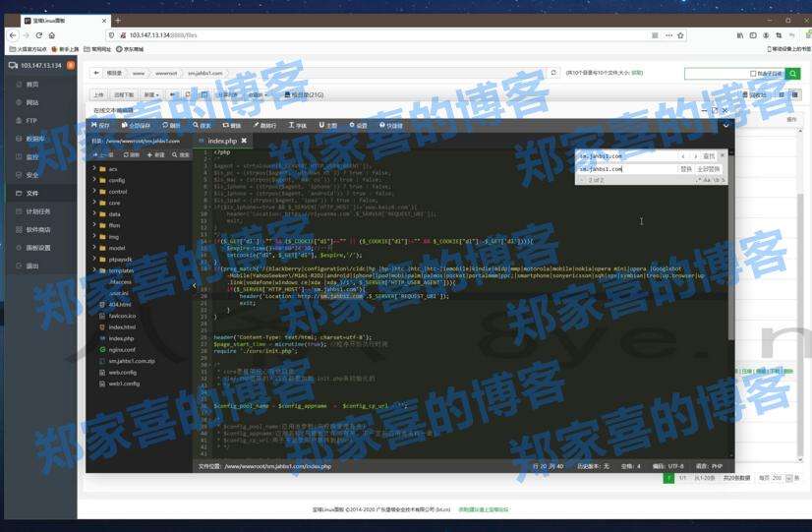The image size is (812, 532).
Task: Go to next match in find box
Action: [x=695, y=156]
